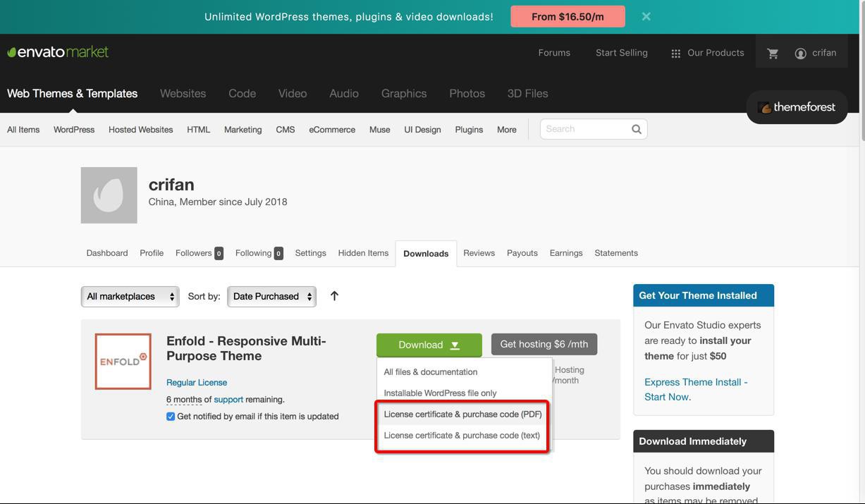This screenshot has height=504, width=865.
Task: Open Marketing subcategory
Action: [x=243, y=130]
